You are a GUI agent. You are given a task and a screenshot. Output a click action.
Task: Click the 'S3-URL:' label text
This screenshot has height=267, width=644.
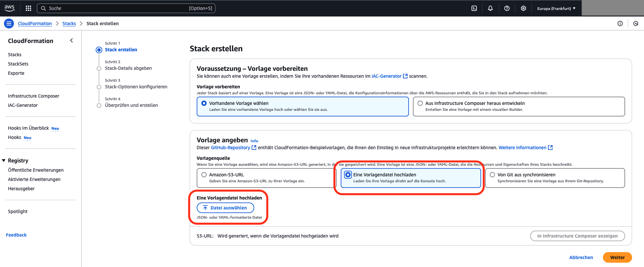tap(205, 236)
